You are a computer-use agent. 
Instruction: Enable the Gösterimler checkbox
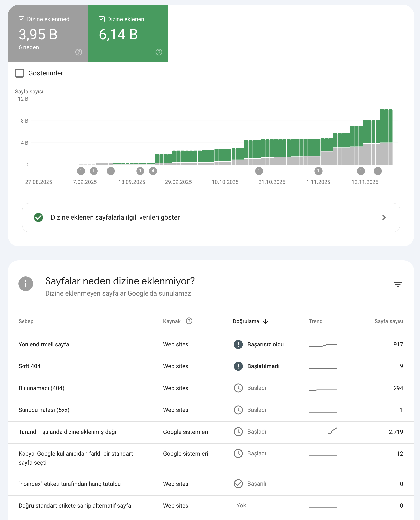point(20,73)
